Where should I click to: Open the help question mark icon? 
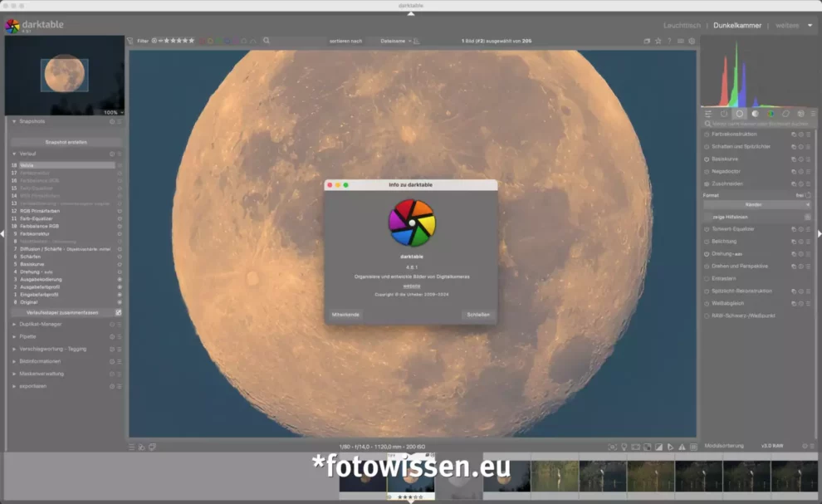click(669, 41)
